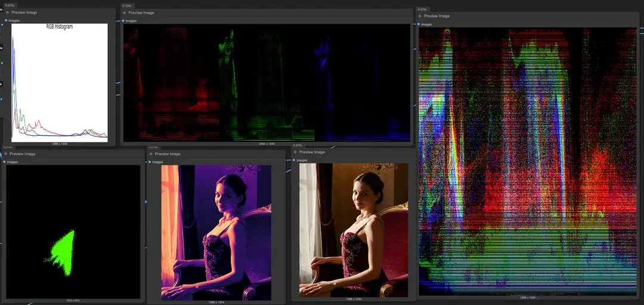The height and width of the screenshot is (305, 644).
Task: Open the RGB Histogram chart image
Action: (60, 82)
